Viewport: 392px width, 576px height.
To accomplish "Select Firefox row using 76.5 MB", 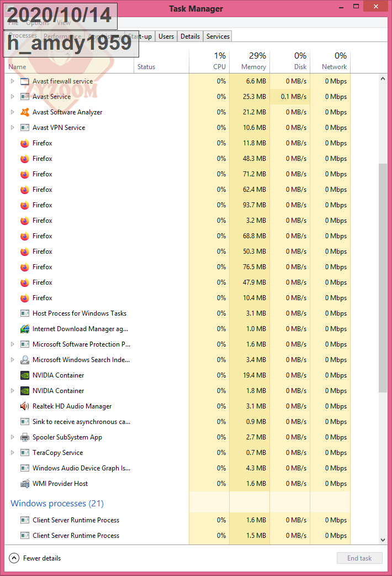I will 178,267.
